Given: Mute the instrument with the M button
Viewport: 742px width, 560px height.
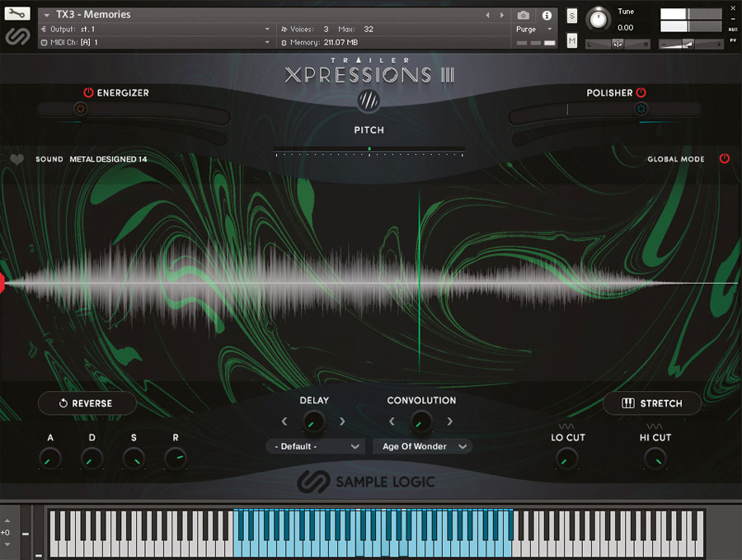Looking at the screenshot, I should tap(571, 40).
